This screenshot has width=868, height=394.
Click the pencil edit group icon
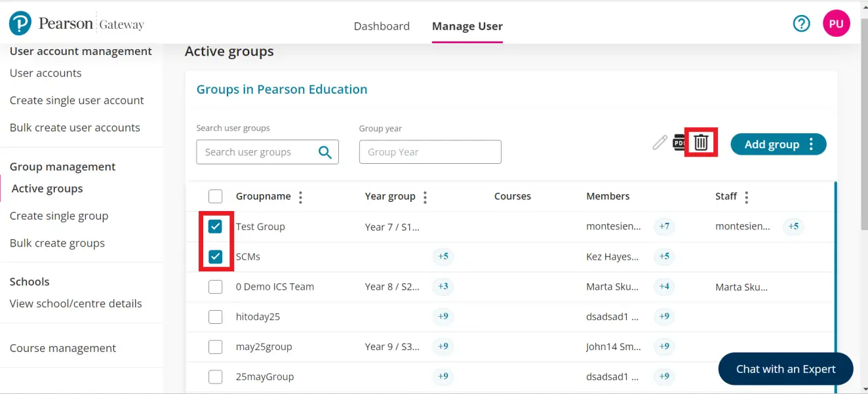[660, 142]
